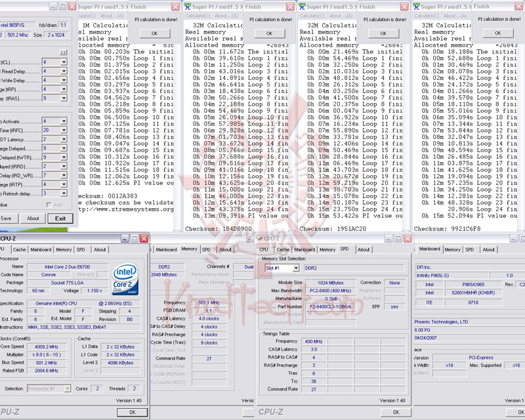Screen dimensions: 525x420
Task: Click the Max Bandwidth 'PC2-6400 (400 MHz)' field
Action: pos(331,291)
